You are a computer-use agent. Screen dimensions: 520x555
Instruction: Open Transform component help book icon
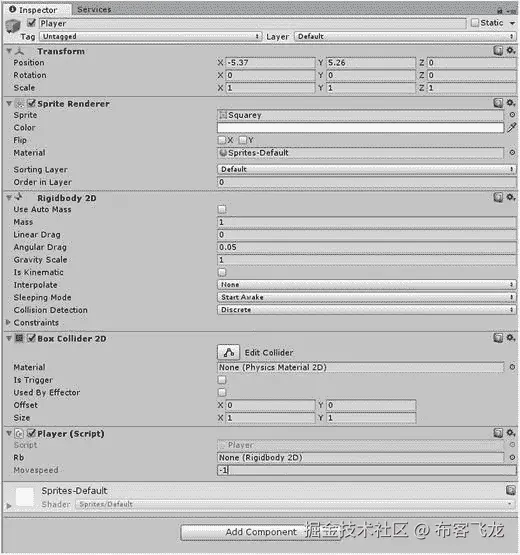point(498,51)
